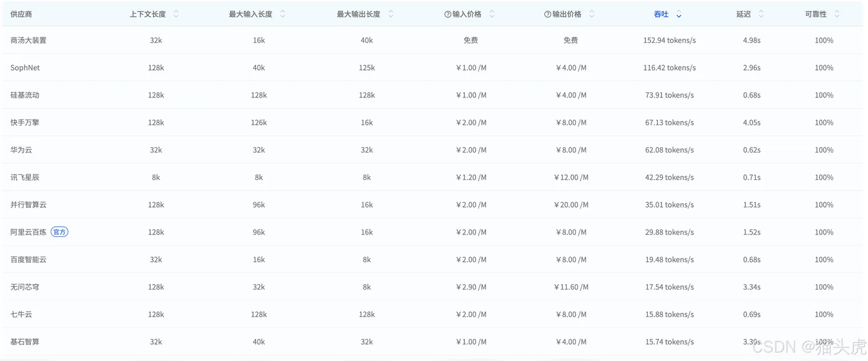Screen dimensions: 868x361
Task: Click sort arrows next to 最大输出长度
Action: coord(391,14)
